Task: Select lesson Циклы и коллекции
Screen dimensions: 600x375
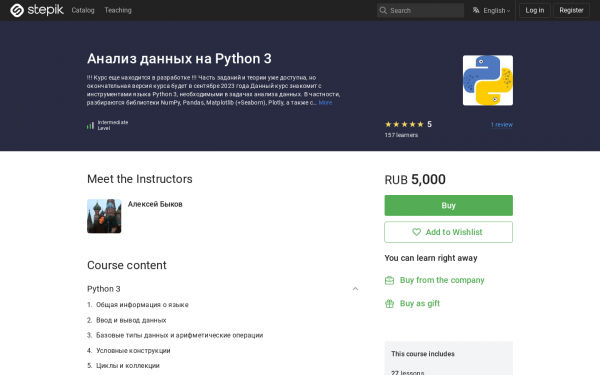Action: (x=128, y=366)
